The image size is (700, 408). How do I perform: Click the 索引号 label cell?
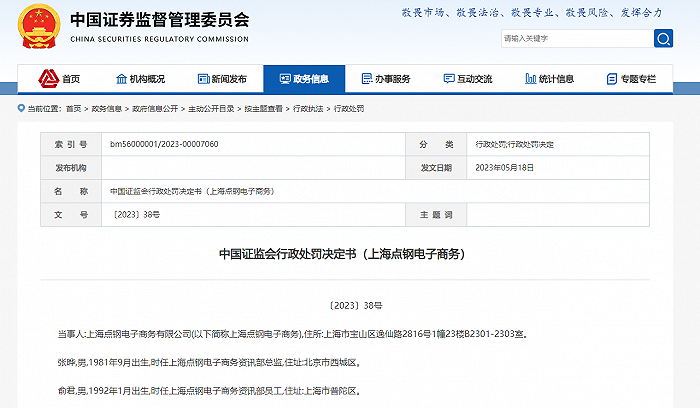click(x=71, y=144)
